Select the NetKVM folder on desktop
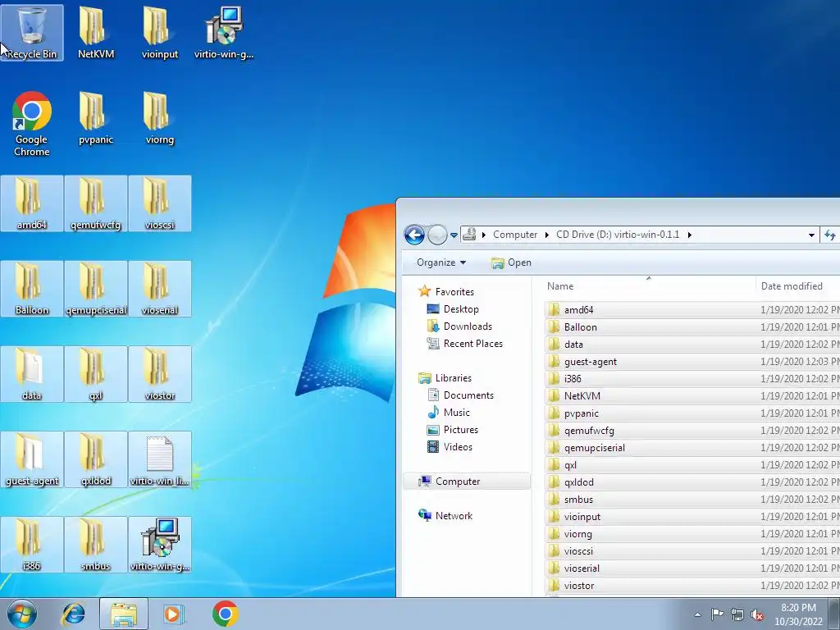The image size is (840, 630). click(x=96, y=33)
